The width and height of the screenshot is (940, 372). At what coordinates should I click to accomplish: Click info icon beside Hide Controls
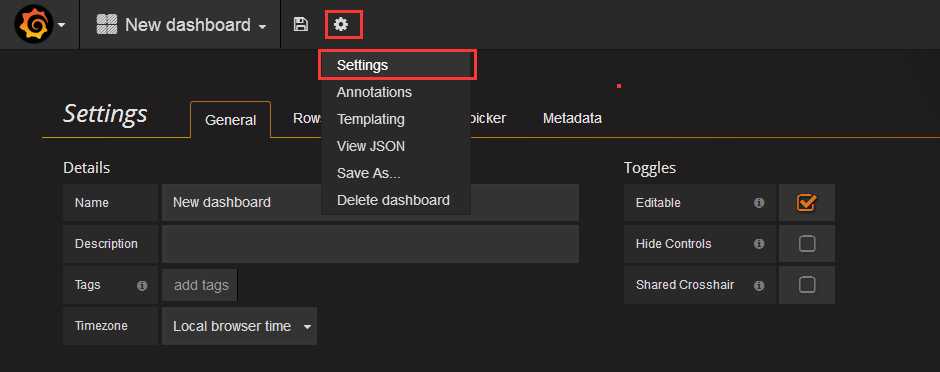[759, 244]
